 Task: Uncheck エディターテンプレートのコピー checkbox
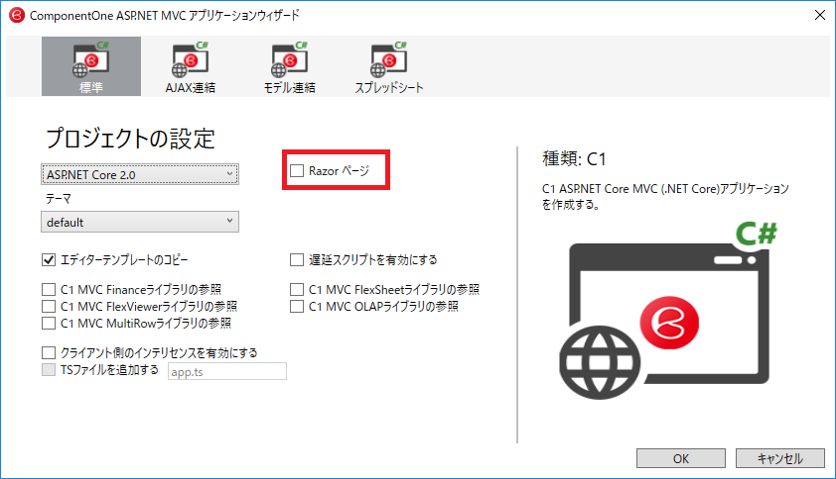(49, 260)
